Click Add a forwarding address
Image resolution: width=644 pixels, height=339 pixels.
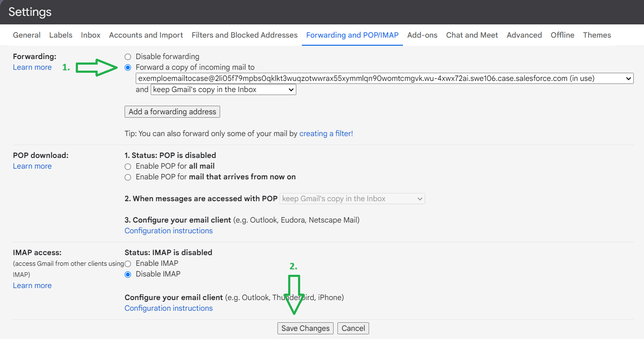point(172,111)
